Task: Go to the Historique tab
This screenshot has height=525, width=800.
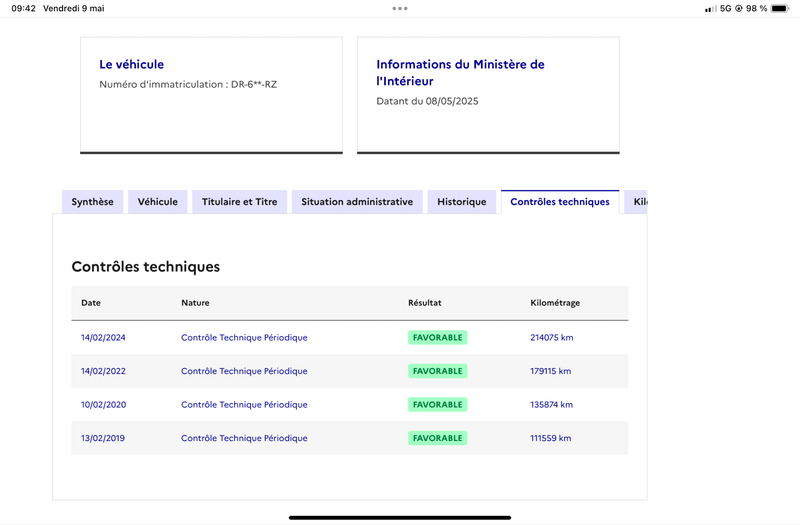Action: 461,202
